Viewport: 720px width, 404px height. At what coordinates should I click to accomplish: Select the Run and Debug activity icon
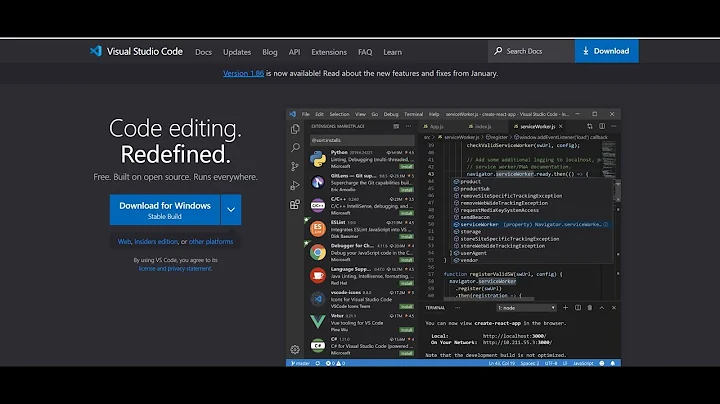pyautogui.click(x=295, y=185)
